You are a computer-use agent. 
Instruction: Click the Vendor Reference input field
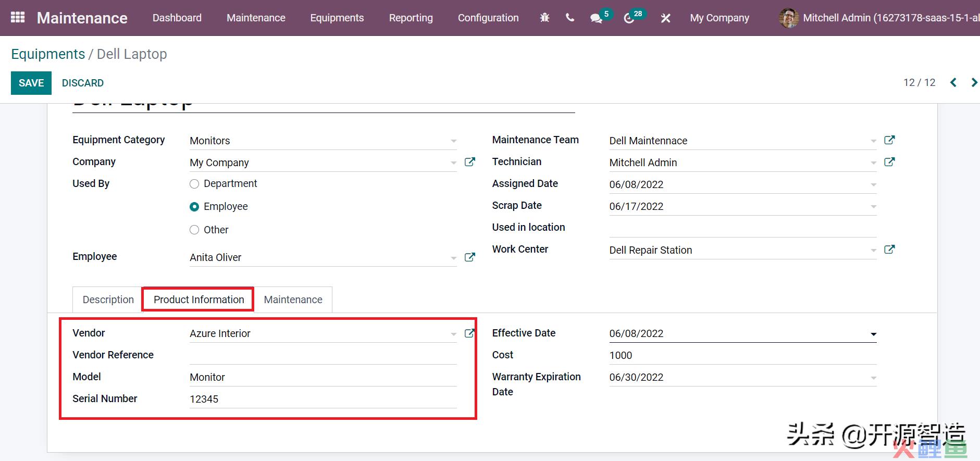click(323, 355)
